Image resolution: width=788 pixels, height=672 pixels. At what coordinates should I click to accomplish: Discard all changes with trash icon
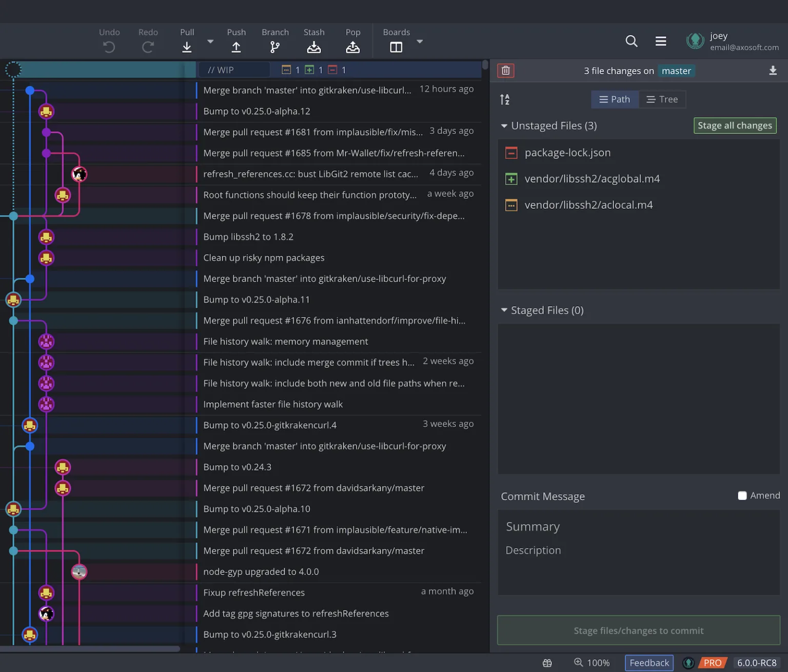(505, 71)
